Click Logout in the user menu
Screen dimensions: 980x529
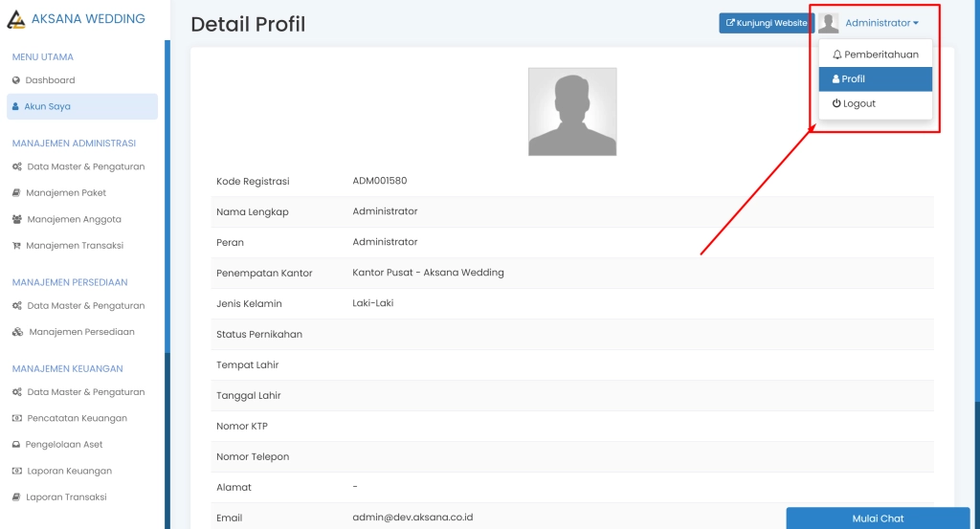coord(858,103)
